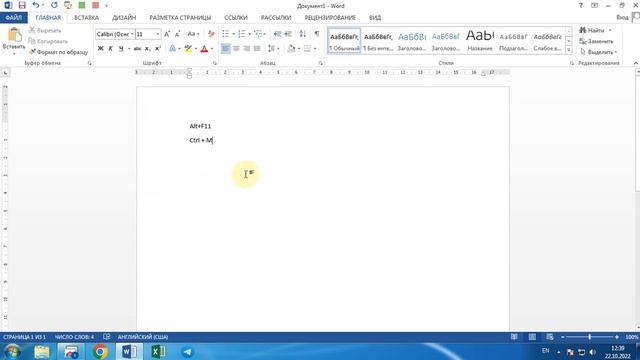Toggle superscript formatting

point(158,49)
